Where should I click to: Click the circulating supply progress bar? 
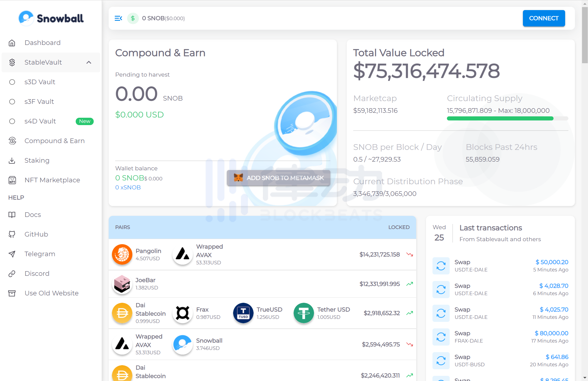508,119
